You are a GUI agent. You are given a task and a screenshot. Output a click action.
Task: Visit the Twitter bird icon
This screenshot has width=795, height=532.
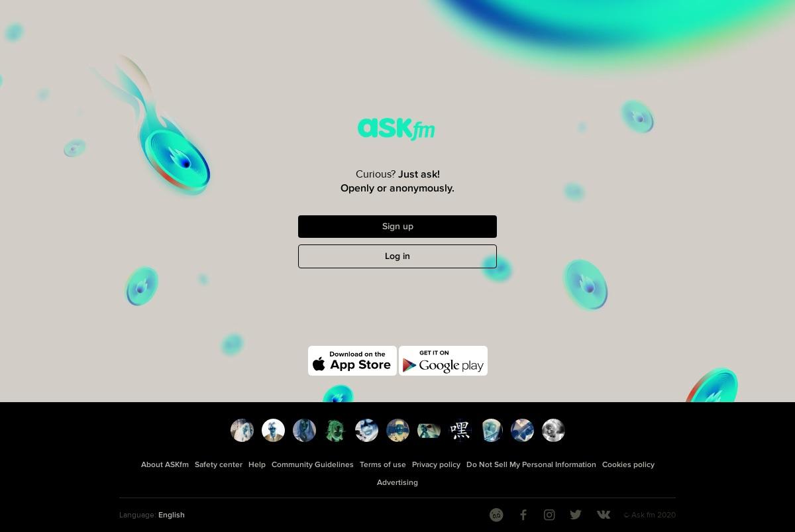(x=576, y=515)
